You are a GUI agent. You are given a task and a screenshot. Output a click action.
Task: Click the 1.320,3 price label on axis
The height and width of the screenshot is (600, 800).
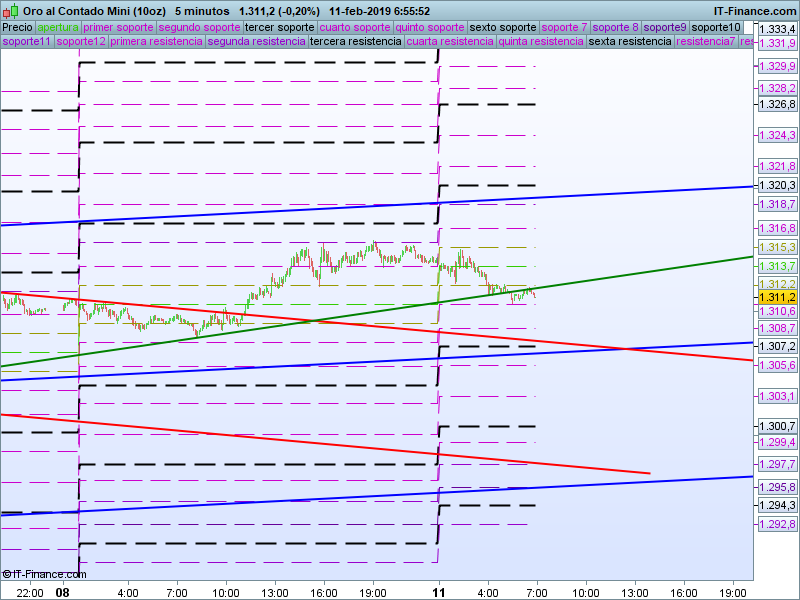(x=777, y=185)
